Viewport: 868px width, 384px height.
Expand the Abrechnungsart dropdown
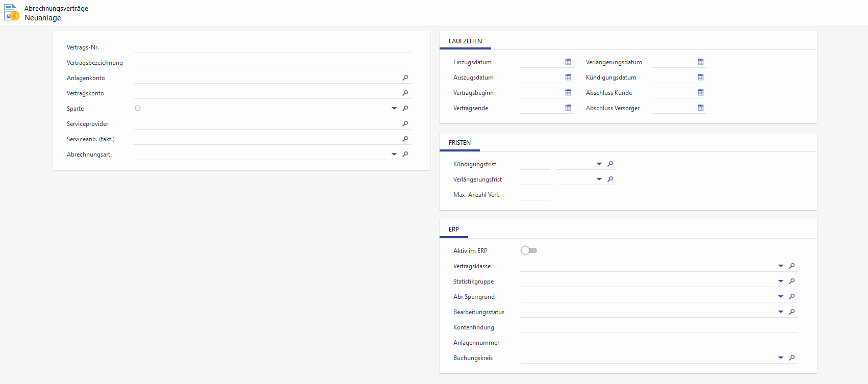coord(394,155)
